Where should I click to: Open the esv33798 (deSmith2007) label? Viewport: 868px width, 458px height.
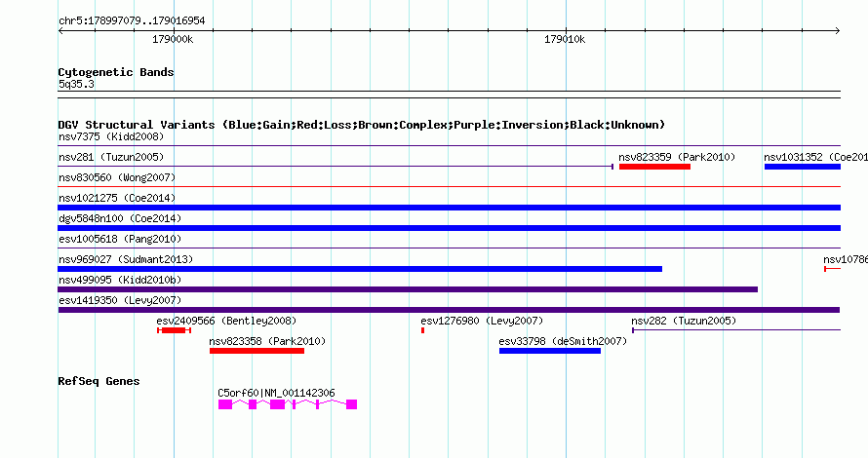pyautogui.click(x=563, y=341)
